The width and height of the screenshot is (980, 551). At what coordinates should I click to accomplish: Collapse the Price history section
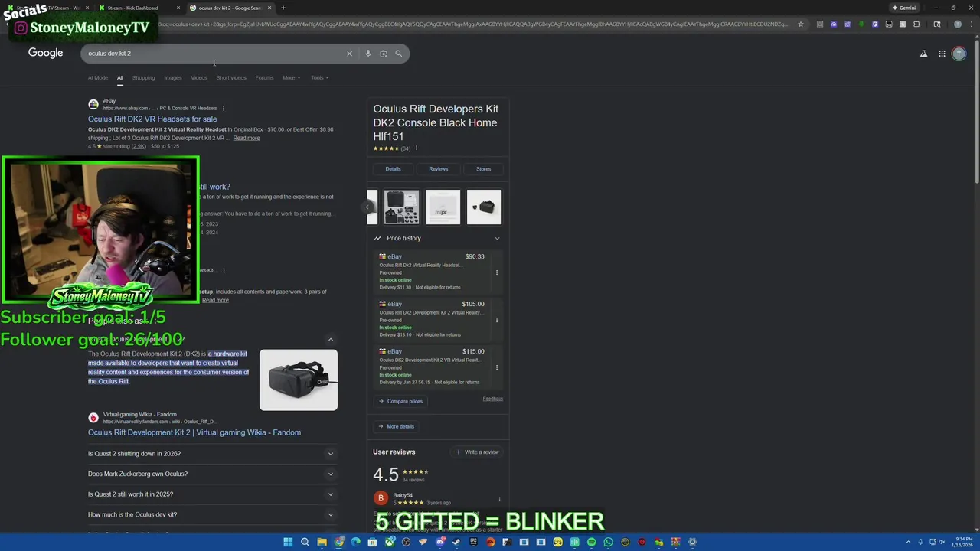(497, 238)
